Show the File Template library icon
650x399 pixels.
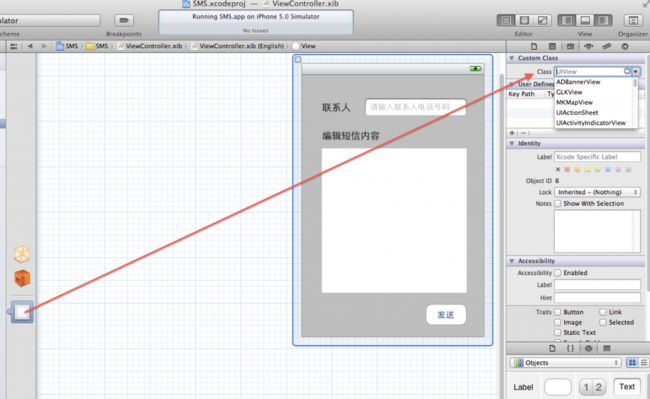tap(552, 348)
